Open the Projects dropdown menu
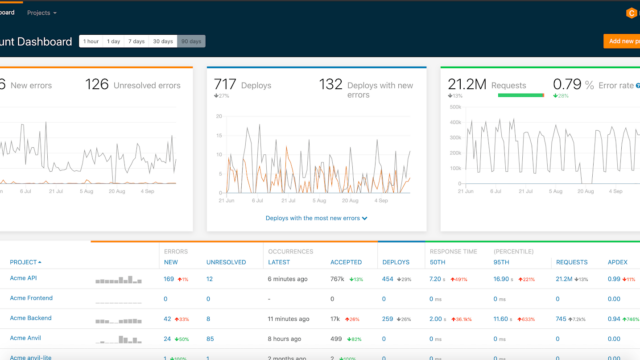The height and width of the screenshot is (360, 640). (42, 13)
